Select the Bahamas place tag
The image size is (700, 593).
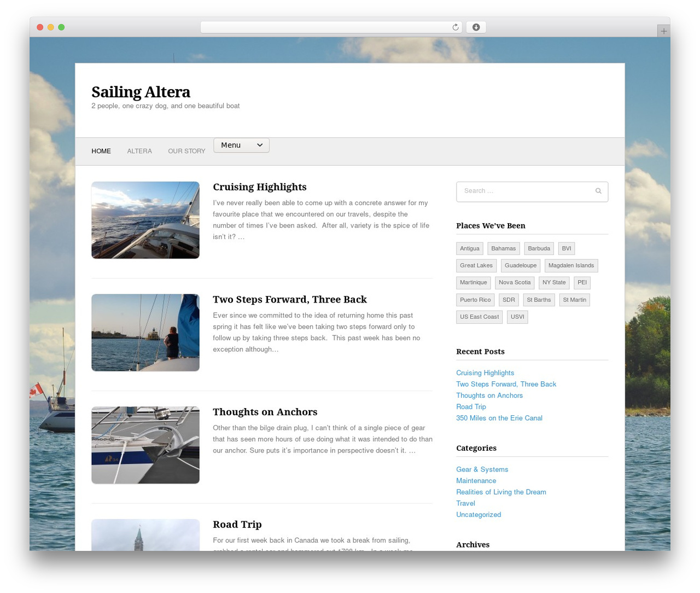click(x=504, y=248)
